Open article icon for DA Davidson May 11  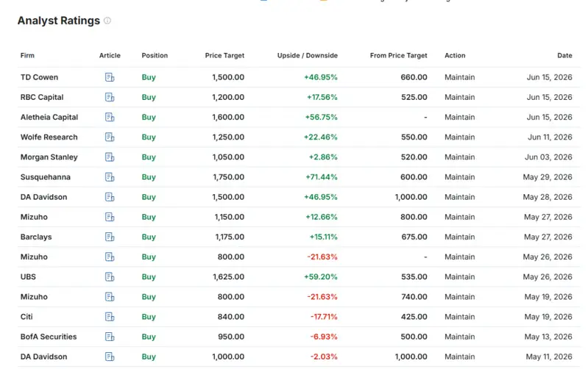click(110, 357)
